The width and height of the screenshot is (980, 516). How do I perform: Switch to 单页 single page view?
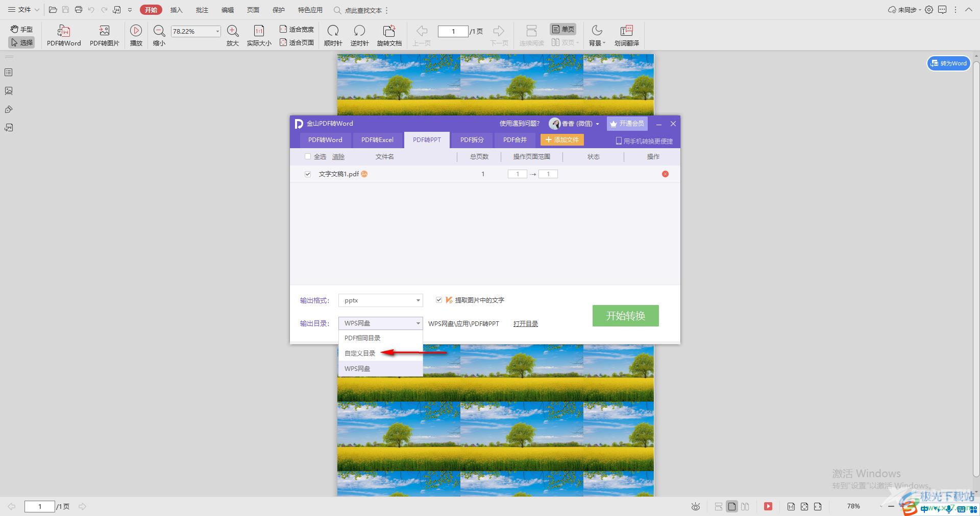click(x=563, y=29)
